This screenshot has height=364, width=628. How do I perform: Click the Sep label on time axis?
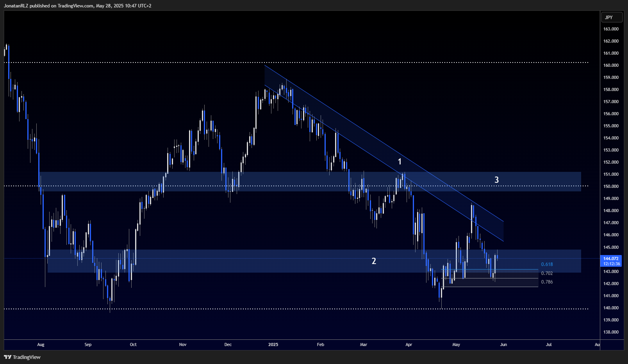pos(88,344)
